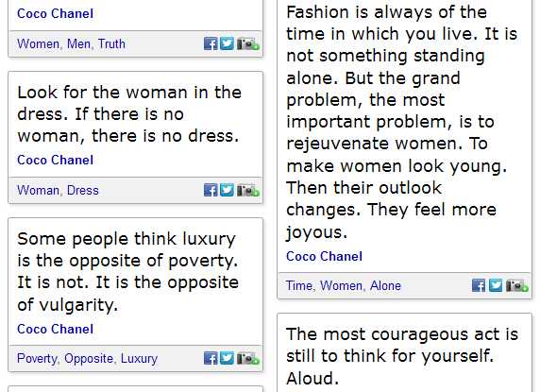Click camera icon on the Poverty, Luxury card
This screenshot has height=392, width=540.
(x=248, y=358)
